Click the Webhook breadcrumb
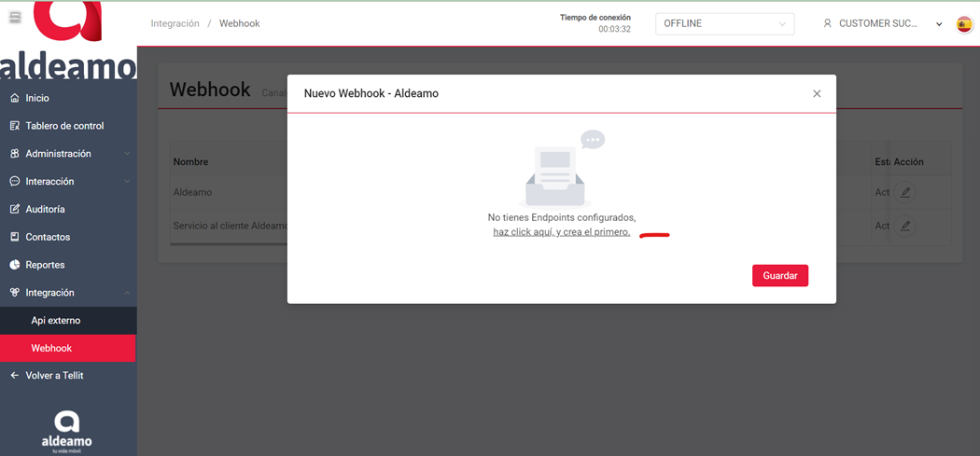Image resolution: width=980 pixels, height=456 pixels. click(x=239, y=23)
